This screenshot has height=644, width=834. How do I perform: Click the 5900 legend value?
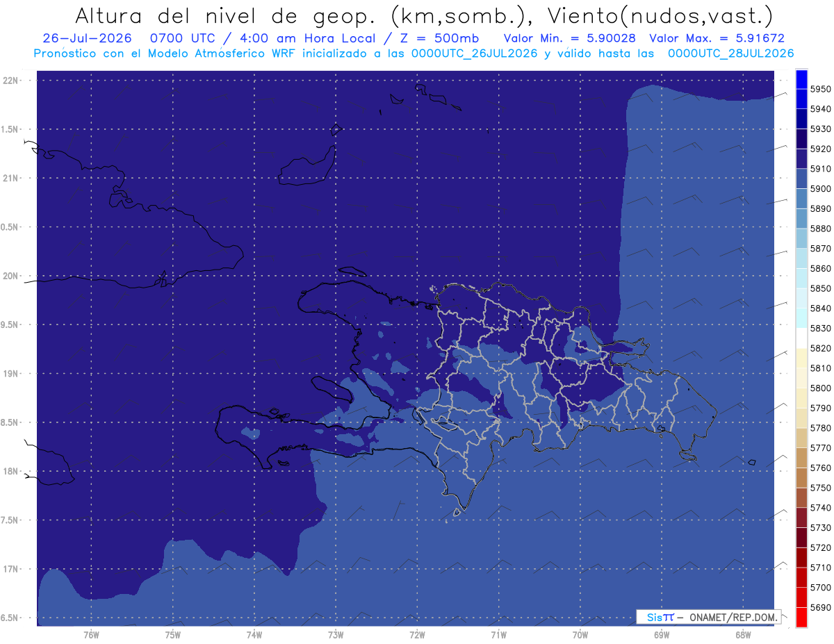pyautogui.click(x=820, y=188)
